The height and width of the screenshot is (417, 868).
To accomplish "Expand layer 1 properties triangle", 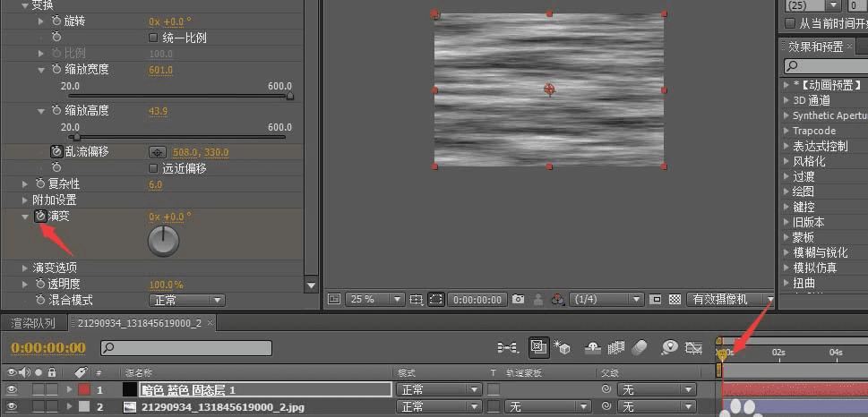I will (x=69, y=390).
